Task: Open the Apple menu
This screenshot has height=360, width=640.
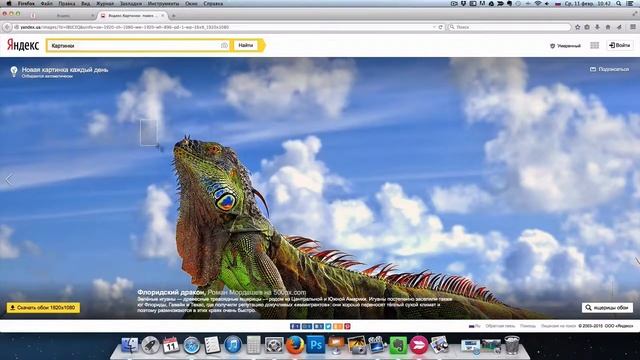Action: coord(9,3)
